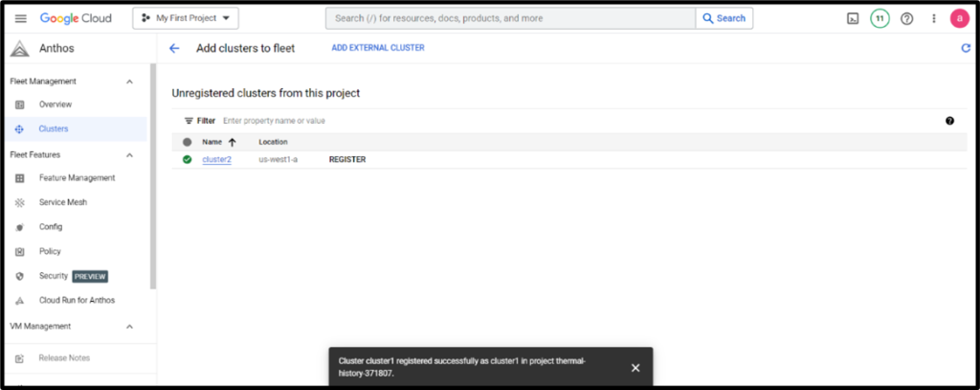980x390 pixels.
Task: Collapse the VM Management section
Action: click(x=130, y=326)
